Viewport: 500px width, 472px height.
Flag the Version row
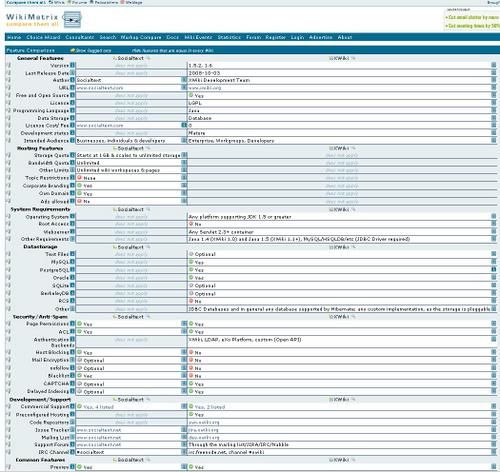[8, 65]
